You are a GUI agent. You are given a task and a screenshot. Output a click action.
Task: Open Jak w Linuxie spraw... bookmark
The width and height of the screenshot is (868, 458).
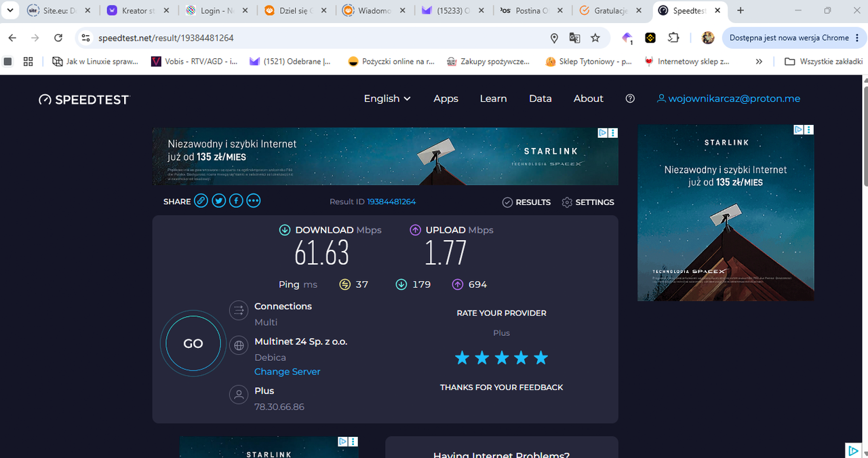[96, 61]
